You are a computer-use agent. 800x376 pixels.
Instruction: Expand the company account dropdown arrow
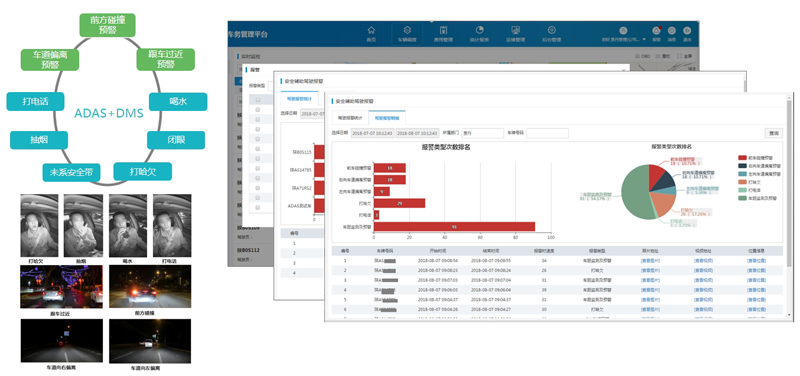tap(644, 39)
